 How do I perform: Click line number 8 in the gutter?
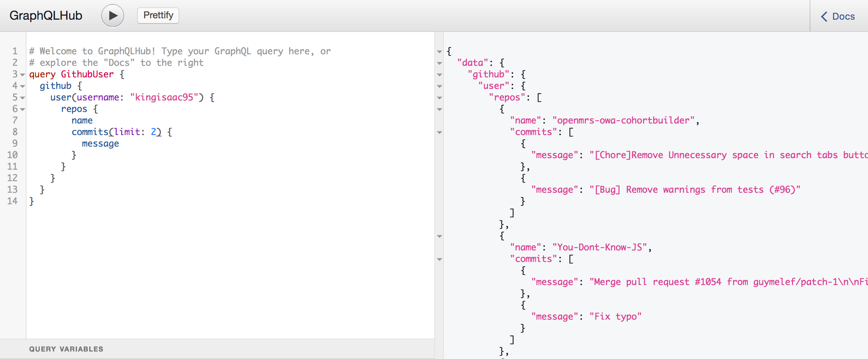[15, 132]
